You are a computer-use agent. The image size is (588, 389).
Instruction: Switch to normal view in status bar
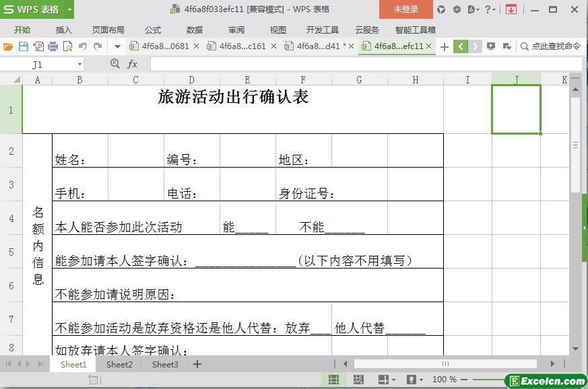(x=333, y=380)
